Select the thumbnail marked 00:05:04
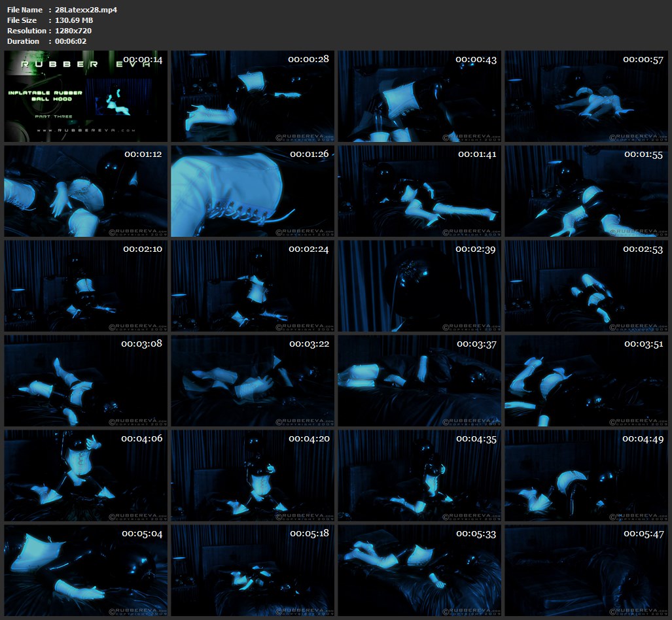Viewport: 672px width, 620px height. pos(86,571)
